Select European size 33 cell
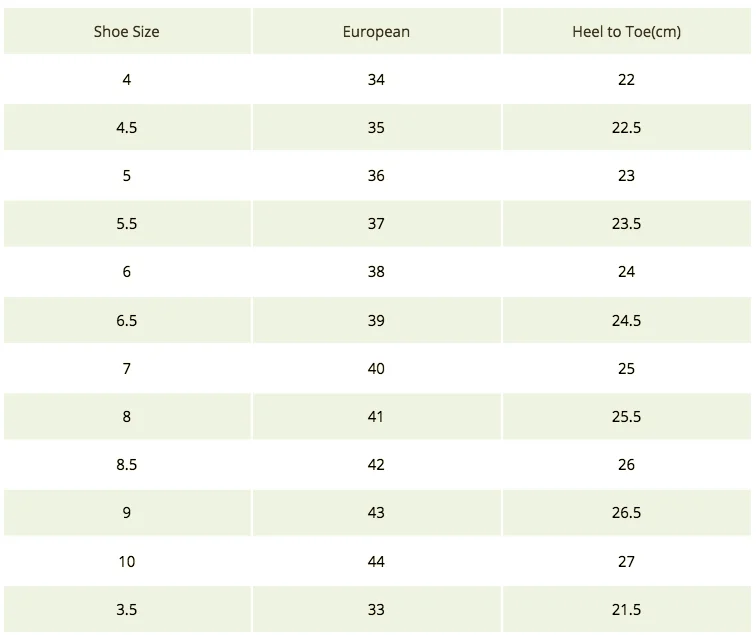The width and height of the screenshot is (756, 635). click(x=377, y=609)
